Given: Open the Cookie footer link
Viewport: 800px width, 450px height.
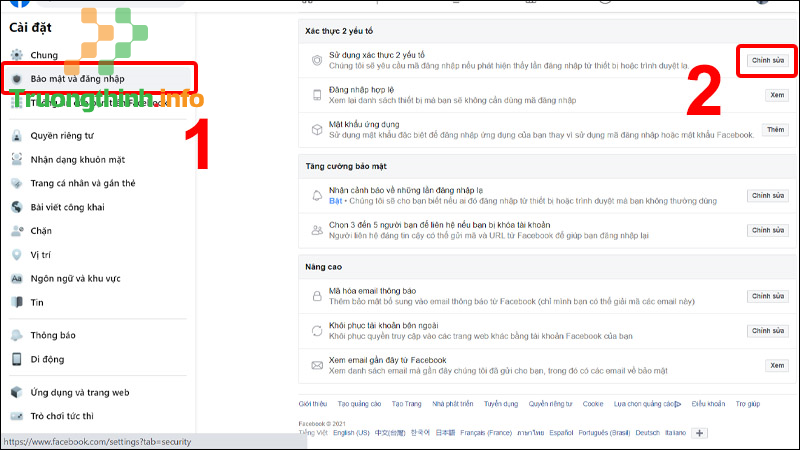Looking at the screenshot, I should pos(593,404).
